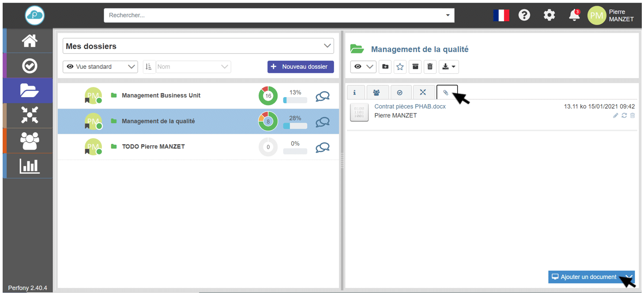Open the tasks checkmark section in sidebar

30,66
